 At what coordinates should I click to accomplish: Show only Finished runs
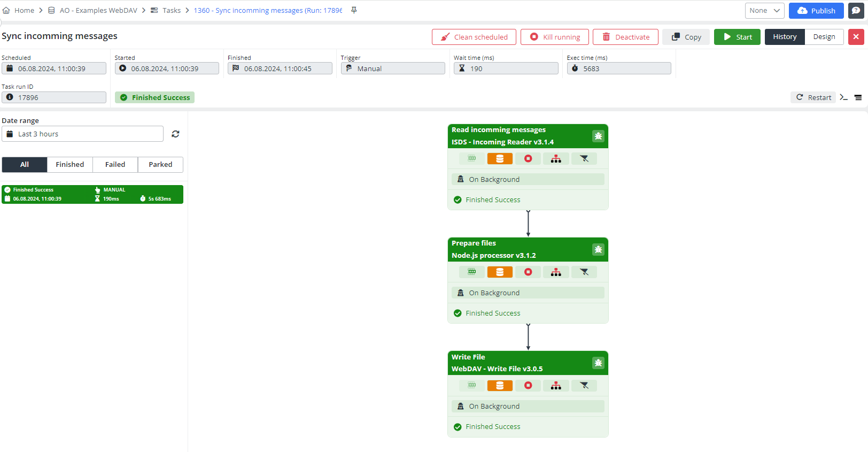pos(70,165)
